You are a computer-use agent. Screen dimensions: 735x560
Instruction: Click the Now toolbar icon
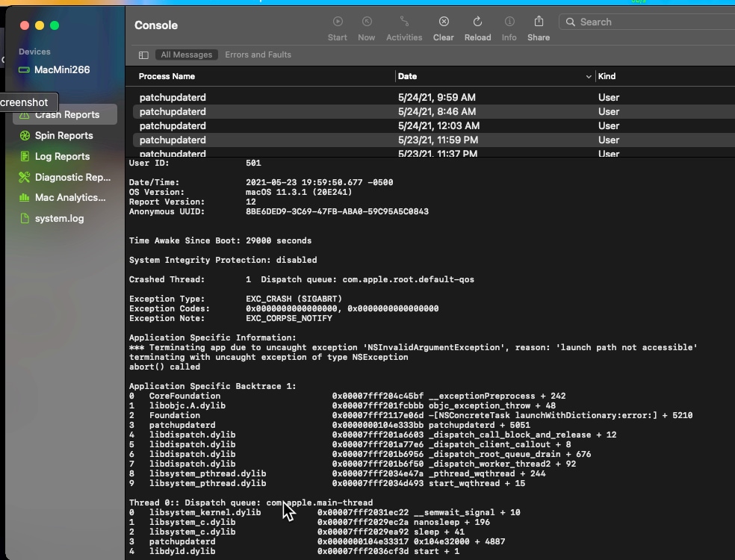coord(367,22)
